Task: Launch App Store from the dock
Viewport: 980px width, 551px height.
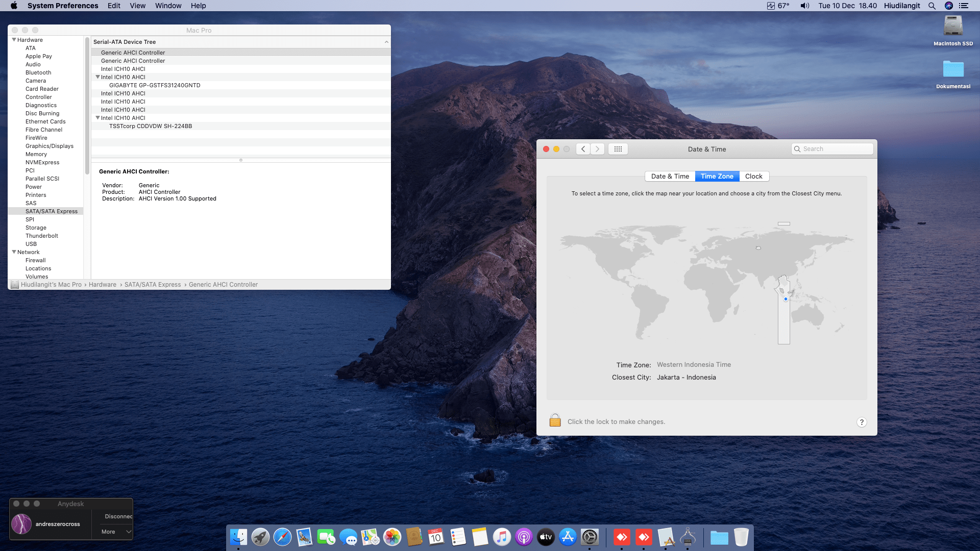Action: click(568, 537)
